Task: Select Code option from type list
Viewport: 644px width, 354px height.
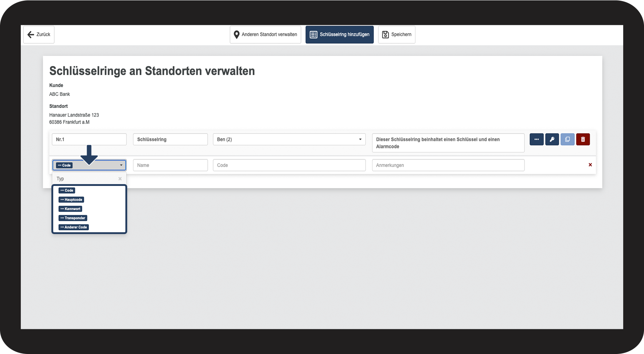Action: [x=67, y=190]
